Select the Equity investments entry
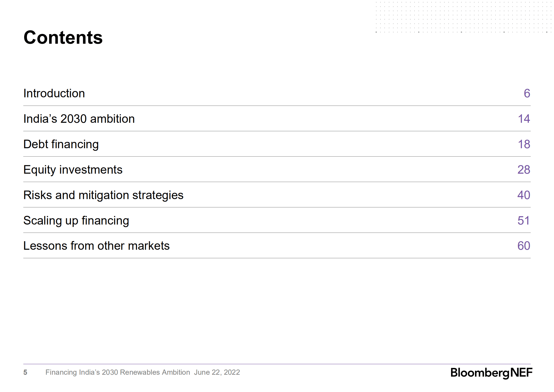 pos(73,170)
